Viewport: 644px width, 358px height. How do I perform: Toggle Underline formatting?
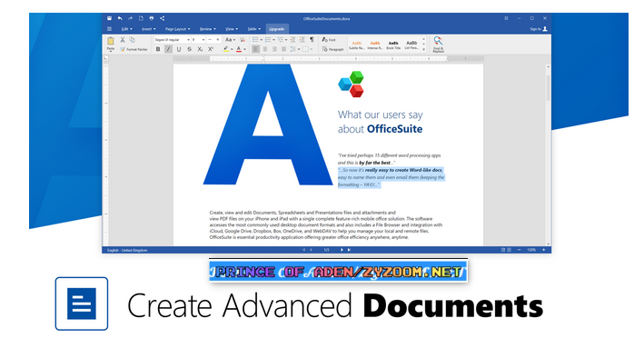click(x=179, y=49)
